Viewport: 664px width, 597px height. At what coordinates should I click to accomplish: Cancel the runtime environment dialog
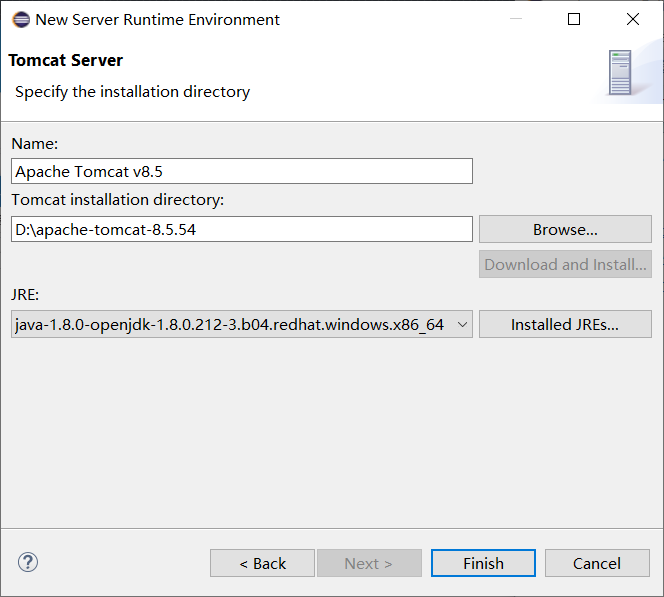(597, 563)
